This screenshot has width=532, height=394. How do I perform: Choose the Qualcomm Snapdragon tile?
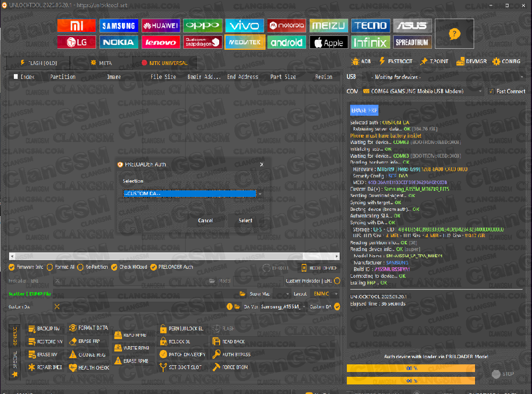click(202, 43)
